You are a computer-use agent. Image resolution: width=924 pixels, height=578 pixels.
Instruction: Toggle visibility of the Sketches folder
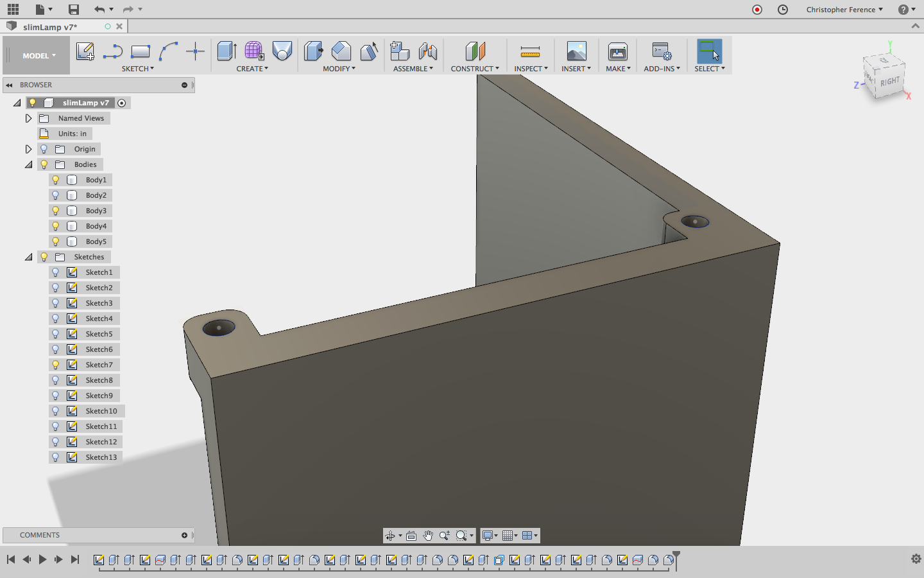(x=44, y=257)
